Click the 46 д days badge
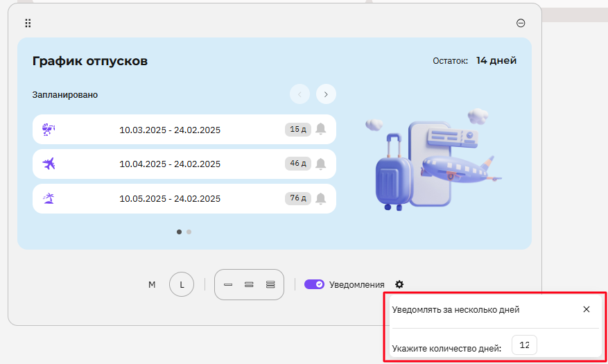Screen dimensions: 608x364 click(x=298, y=164)
